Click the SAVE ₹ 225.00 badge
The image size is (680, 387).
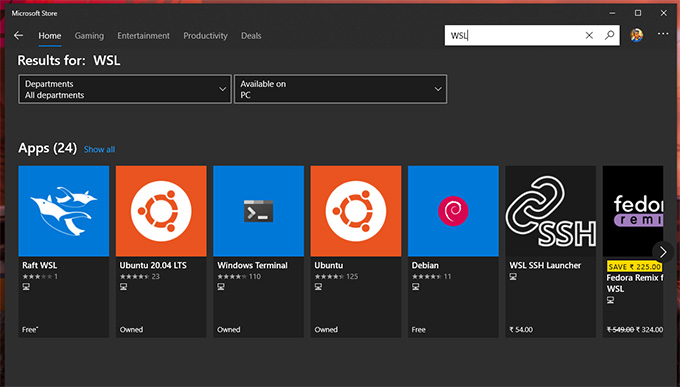[634, 266]
